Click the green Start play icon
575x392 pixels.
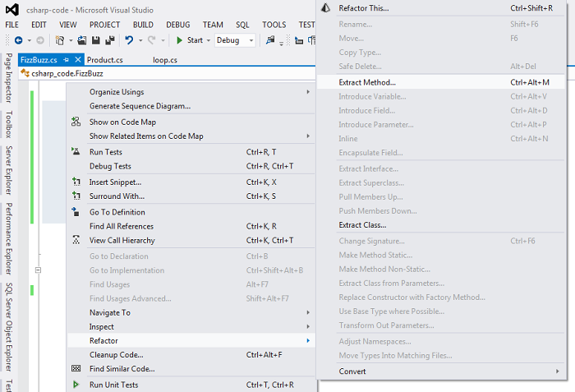point(179,40)
